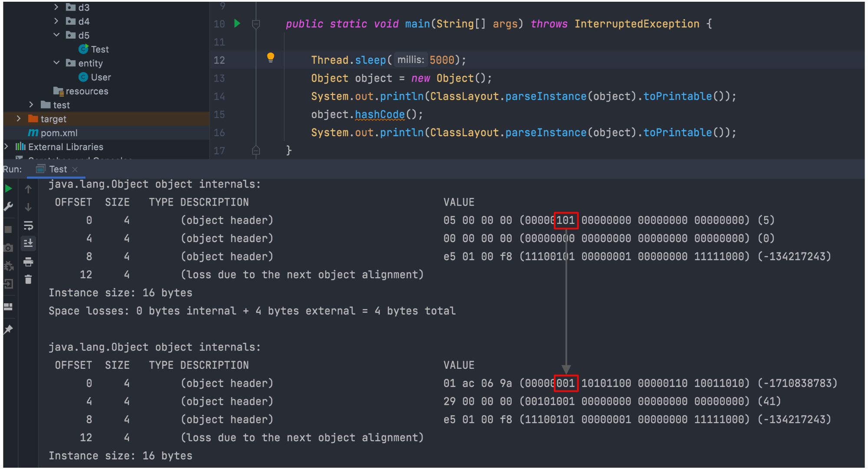Viewport: 868px width, 469px height.
Task: Pin the Run tab with pin icon
Action: pos(8,330)
